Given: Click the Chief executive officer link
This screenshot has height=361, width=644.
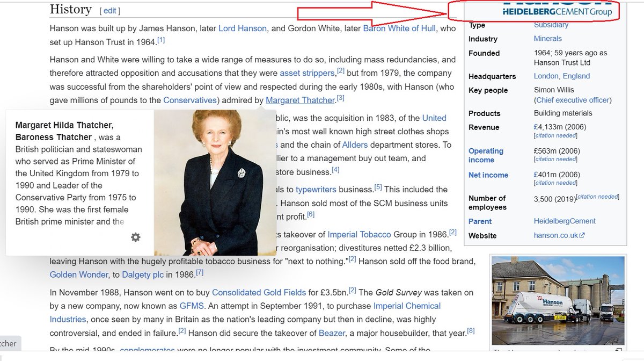Looking at the screenshot, I should coord(572,100).
